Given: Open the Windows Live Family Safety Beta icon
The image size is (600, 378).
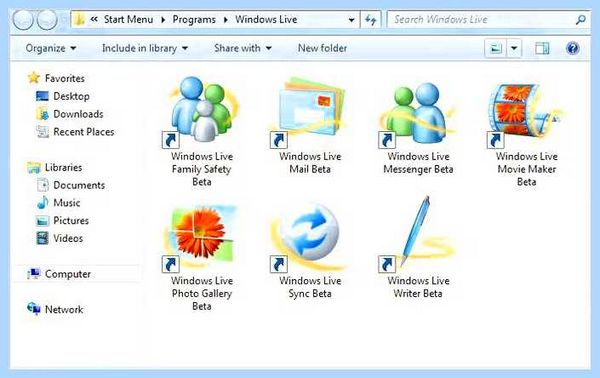Looking at the screenshot, I should coord(202,110).
